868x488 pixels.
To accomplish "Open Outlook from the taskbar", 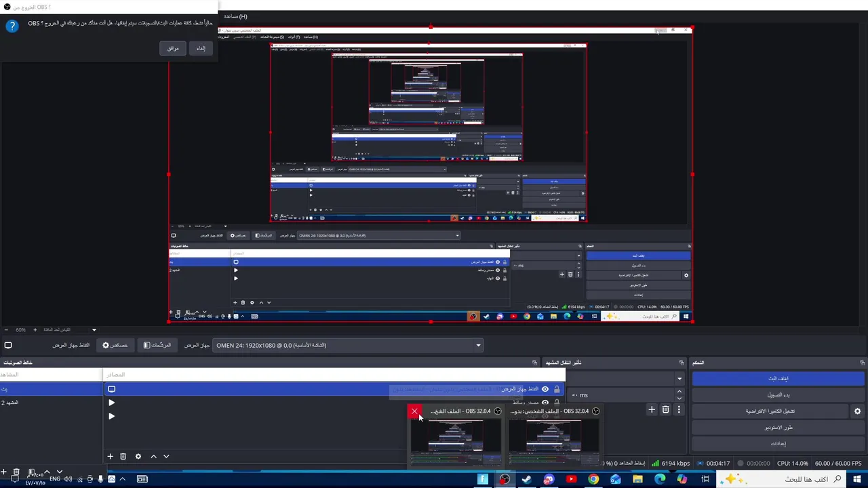I will click(615, 479).
